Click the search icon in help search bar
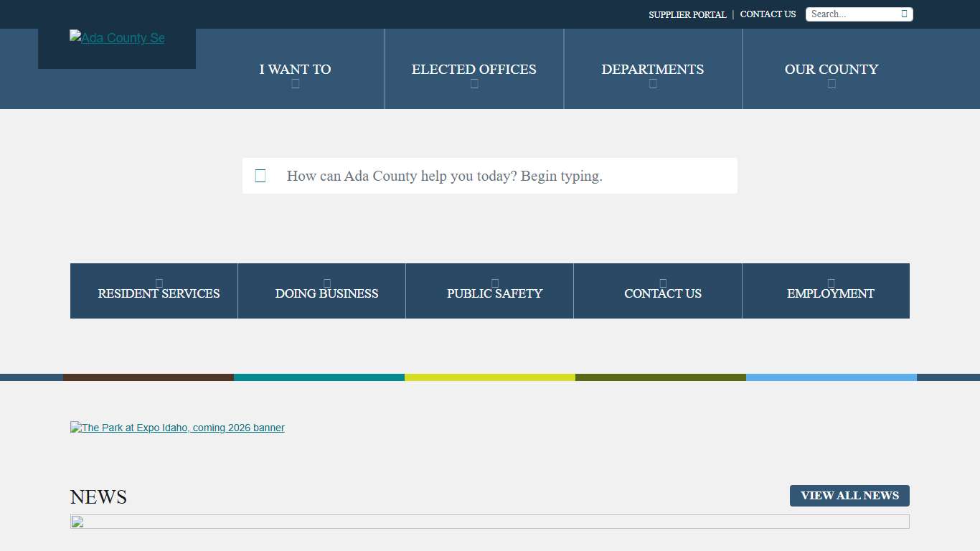This screenshot has height=551, width=980. [260, 175]
